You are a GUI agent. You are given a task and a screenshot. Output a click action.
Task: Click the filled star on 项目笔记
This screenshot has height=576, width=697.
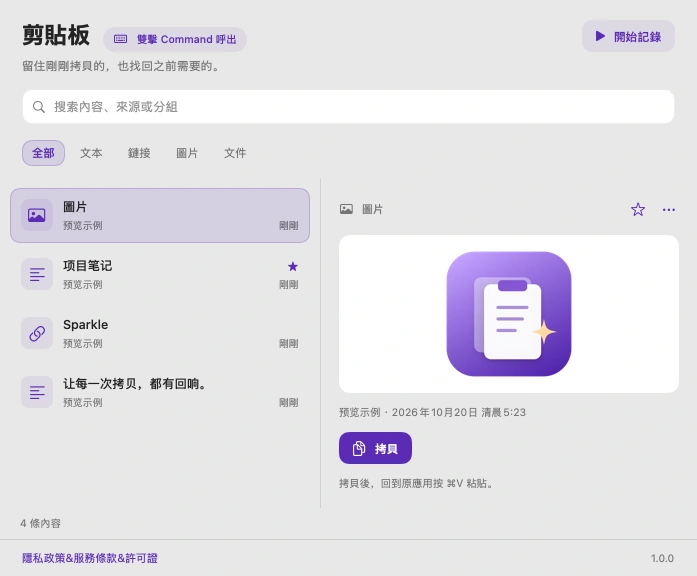coord(292,266)
